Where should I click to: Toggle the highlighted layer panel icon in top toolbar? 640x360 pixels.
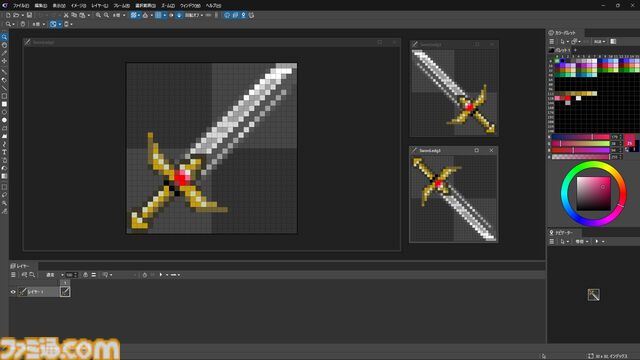pos(235,15)
